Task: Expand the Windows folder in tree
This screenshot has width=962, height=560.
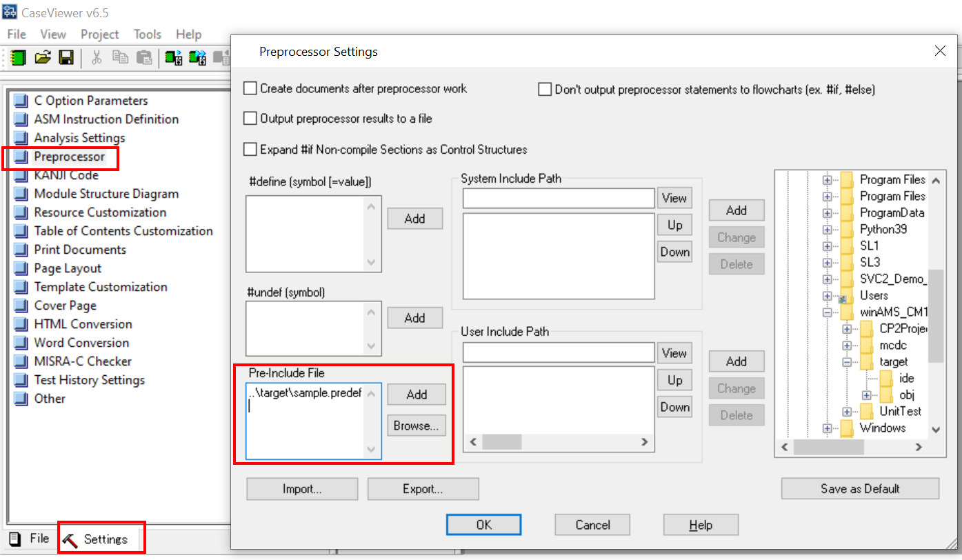Action: coord(828,428)
